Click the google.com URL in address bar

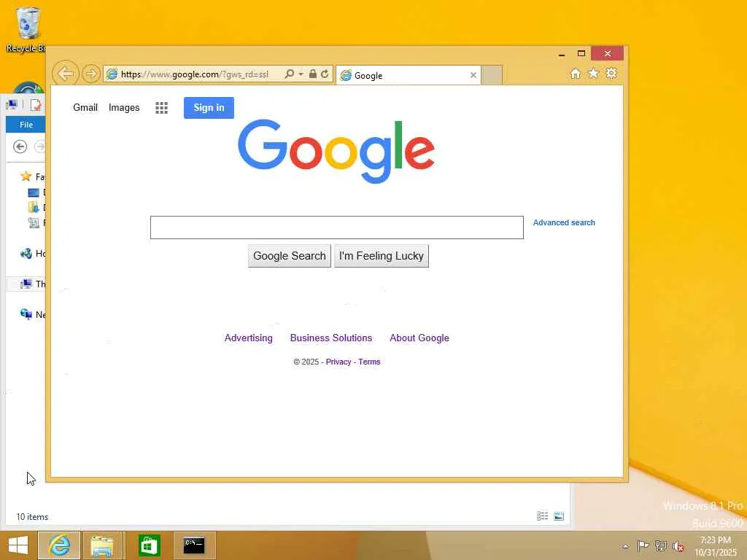[x=194, y=74]
